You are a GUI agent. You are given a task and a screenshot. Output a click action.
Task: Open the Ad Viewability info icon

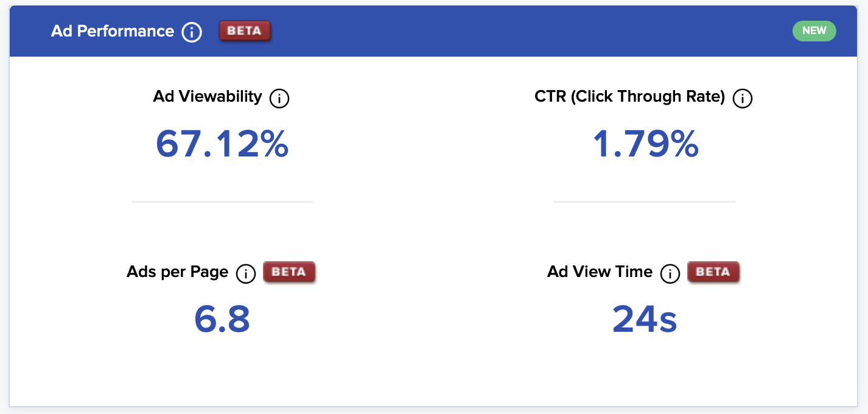(279, 98)
